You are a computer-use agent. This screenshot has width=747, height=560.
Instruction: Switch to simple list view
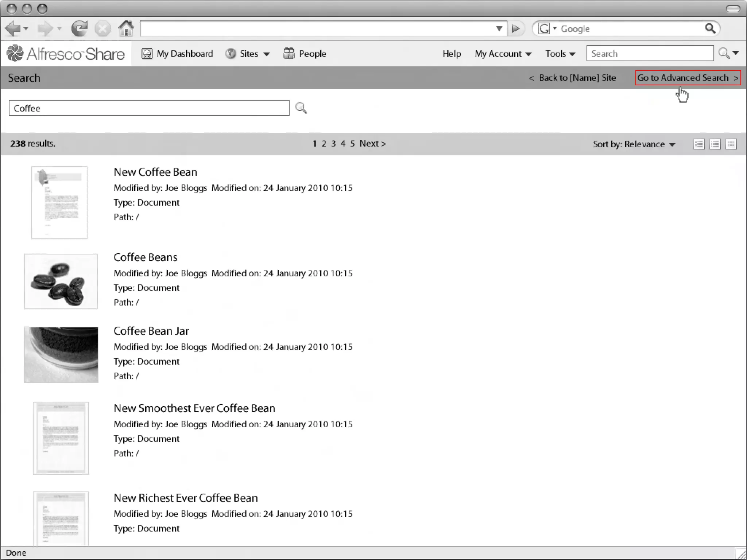[x=715, y=144]
